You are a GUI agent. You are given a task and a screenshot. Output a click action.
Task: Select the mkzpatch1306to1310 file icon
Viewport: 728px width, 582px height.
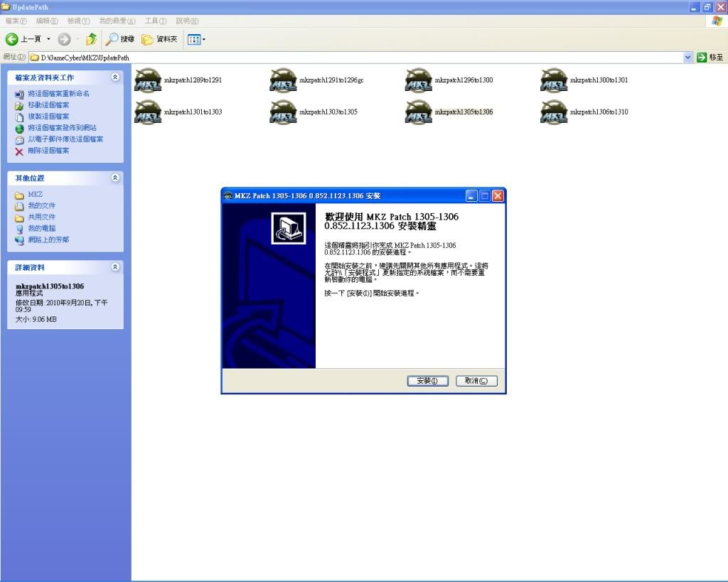pyautogui.click(x=554, y=112)
